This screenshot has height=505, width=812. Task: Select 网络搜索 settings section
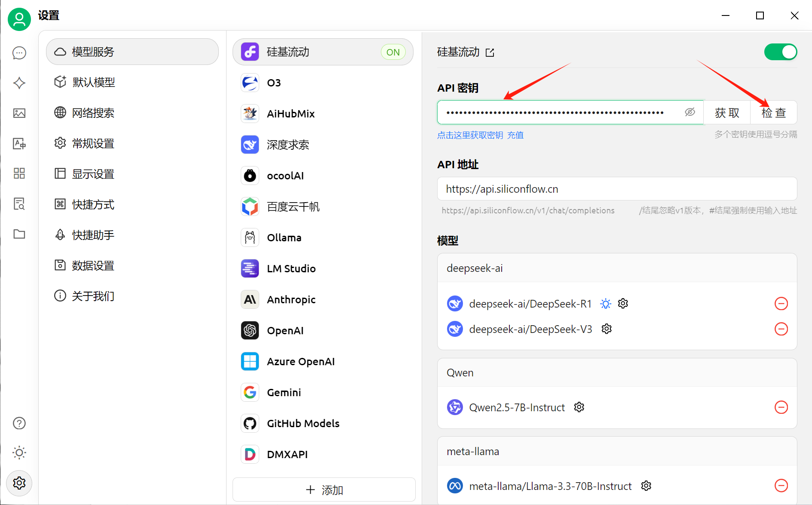click(x=132, y=113)
